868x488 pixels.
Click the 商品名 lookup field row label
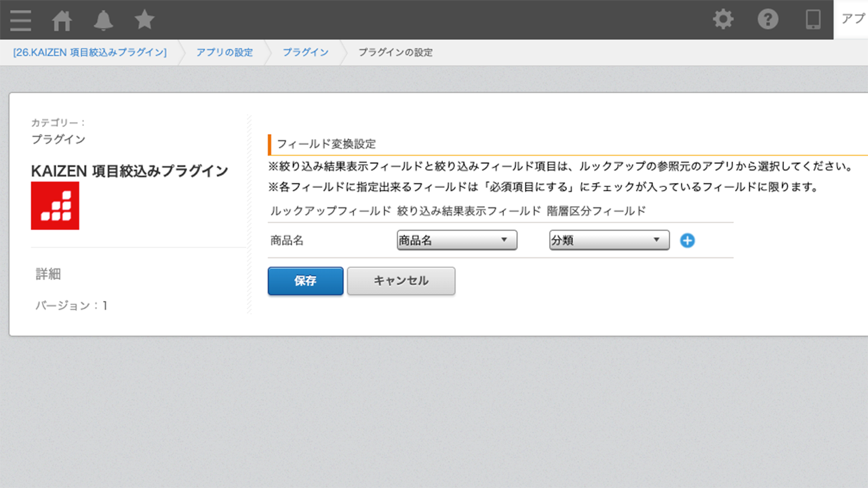point(287,241)
